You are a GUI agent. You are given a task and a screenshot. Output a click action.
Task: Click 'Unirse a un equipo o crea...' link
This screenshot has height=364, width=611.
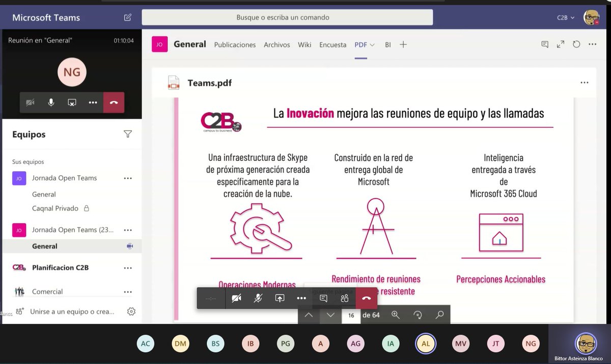72,311
